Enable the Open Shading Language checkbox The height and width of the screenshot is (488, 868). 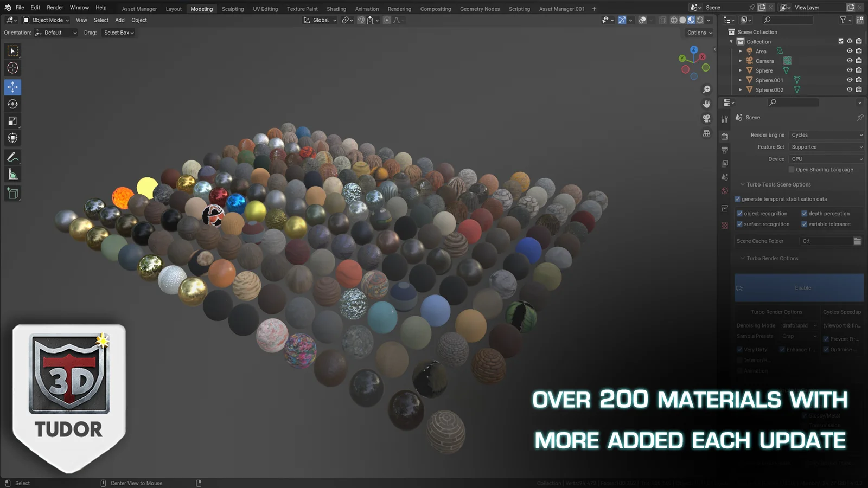[x=792, y=169]
